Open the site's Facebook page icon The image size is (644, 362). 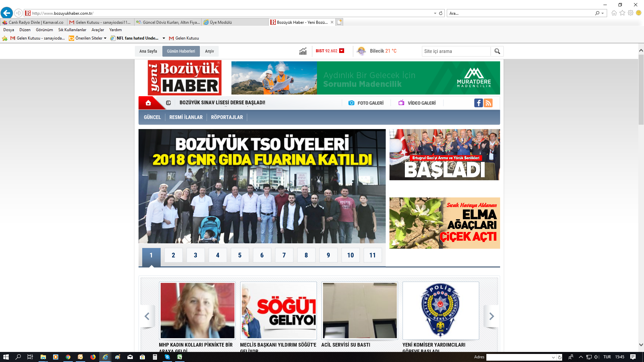click(479, 103)
